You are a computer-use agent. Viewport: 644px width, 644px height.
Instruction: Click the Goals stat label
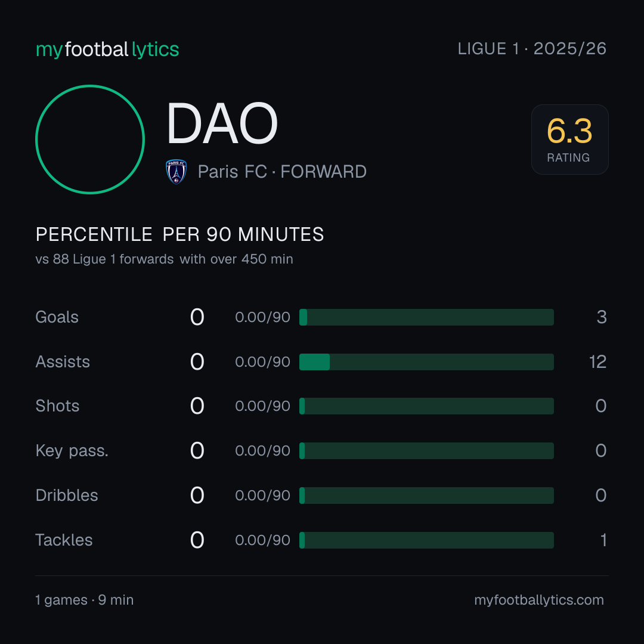(x=57, y=317)
